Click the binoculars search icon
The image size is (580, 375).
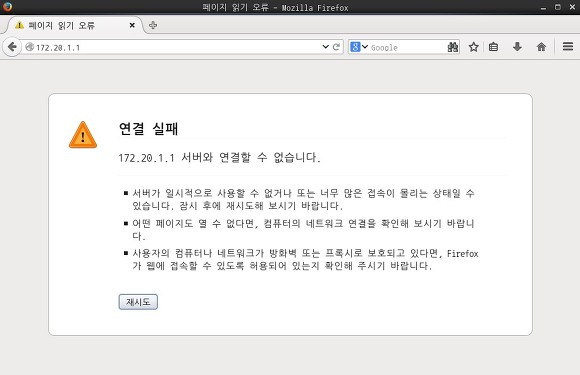[453, 47]
